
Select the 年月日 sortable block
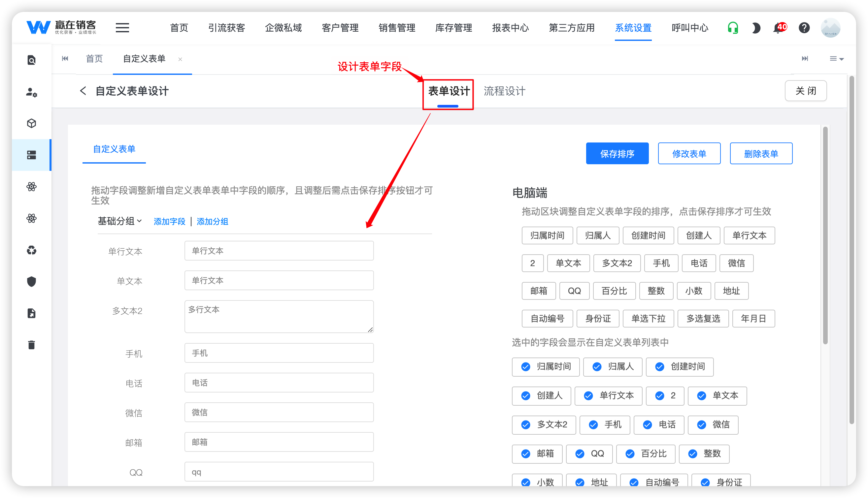tap(753, 319)
